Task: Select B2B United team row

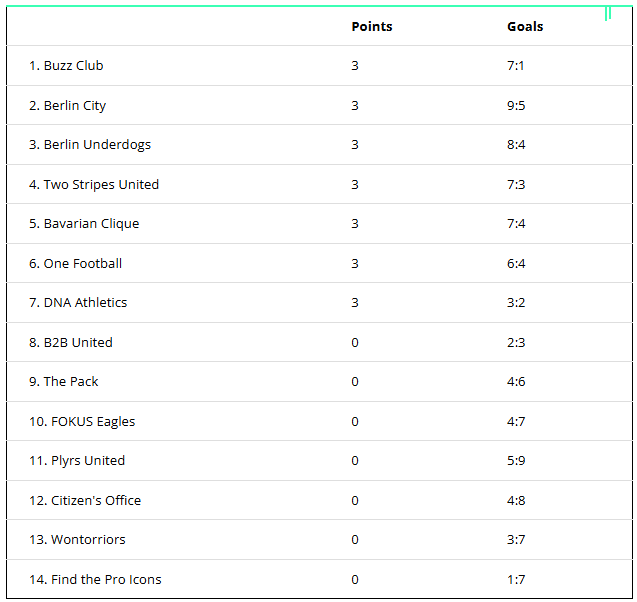Action: coord(70,343)
